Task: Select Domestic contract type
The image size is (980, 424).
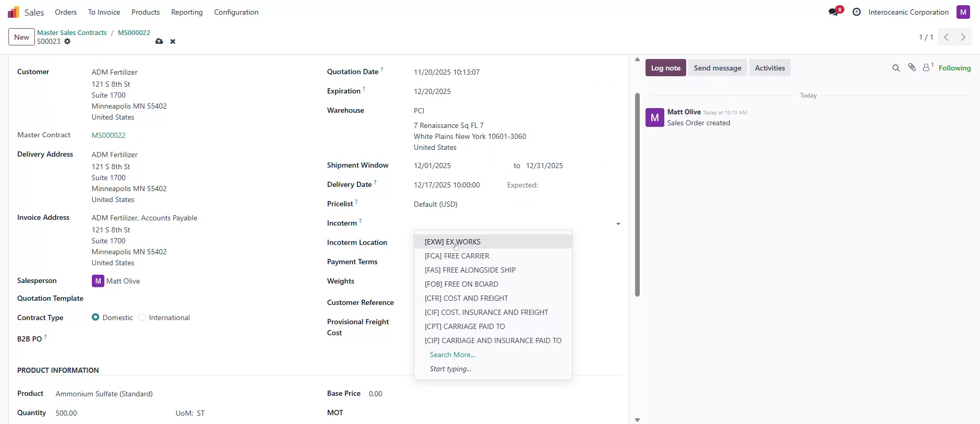Action: click(95, 317)
